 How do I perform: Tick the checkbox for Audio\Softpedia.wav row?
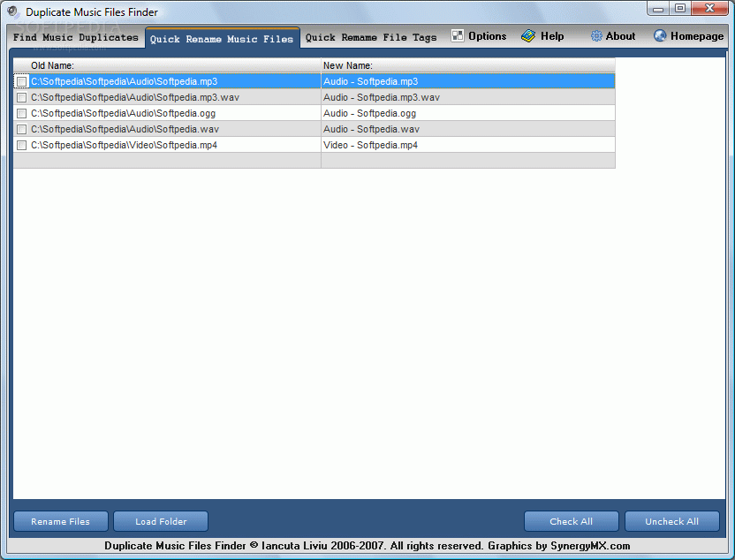tap(21, 129)
